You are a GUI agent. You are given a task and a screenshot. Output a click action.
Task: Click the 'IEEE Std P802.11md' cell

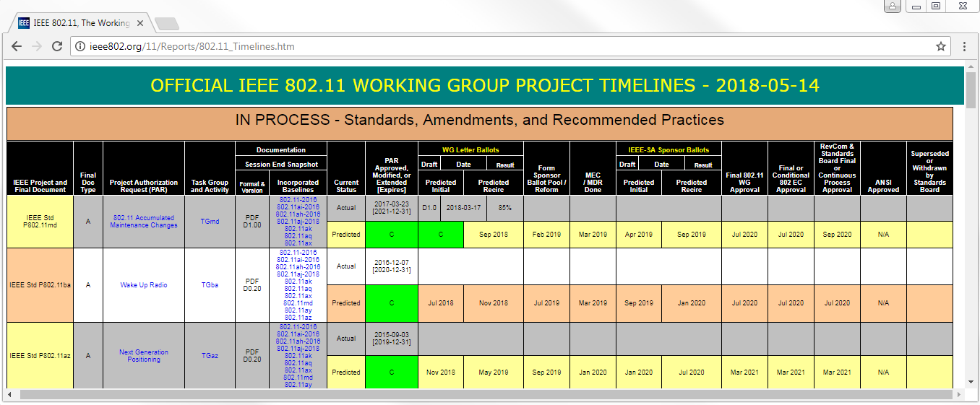click(x=40, y=222)
